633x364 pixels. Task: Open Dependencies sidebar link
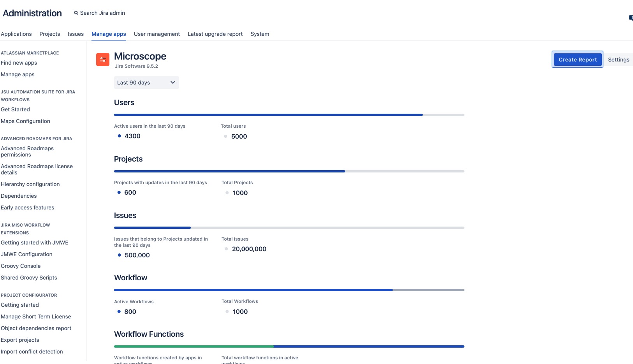point(19,196)
